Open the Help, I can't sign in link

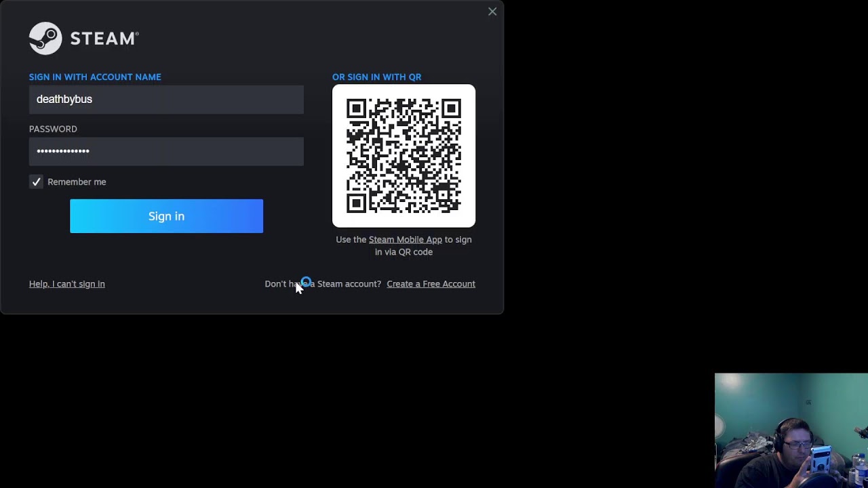67,284
